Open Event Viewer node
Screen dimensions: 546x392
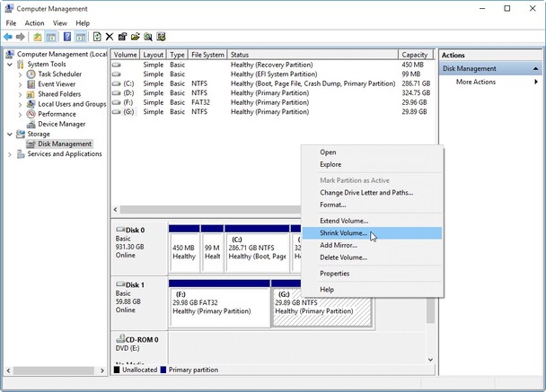click(58, 84)
